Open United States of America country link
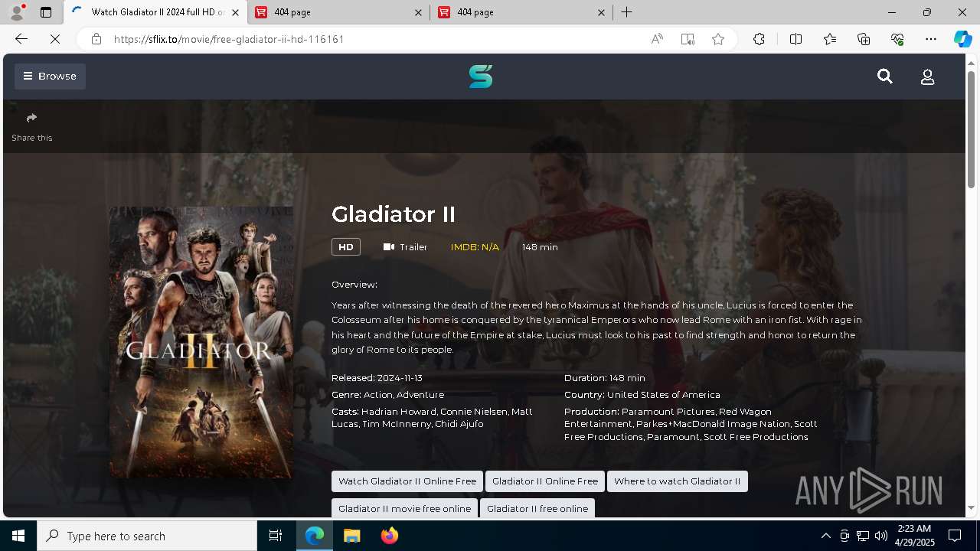 (664, 395)
